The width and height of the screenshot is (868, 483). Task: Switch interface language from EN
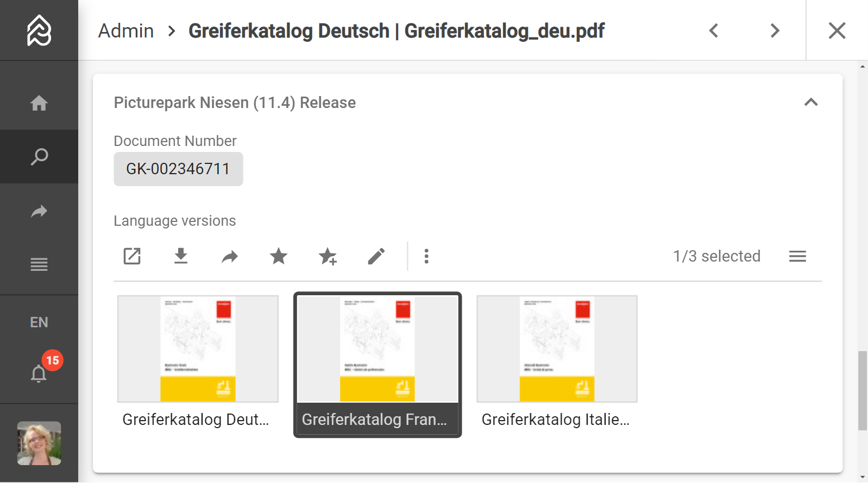[39, 322]
